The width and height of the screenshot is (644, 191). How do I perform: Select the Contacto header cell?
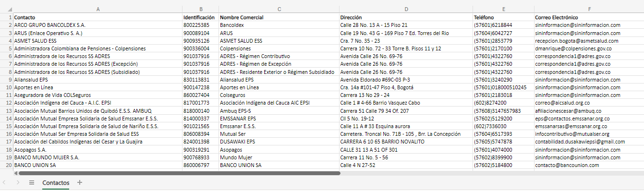97,17
